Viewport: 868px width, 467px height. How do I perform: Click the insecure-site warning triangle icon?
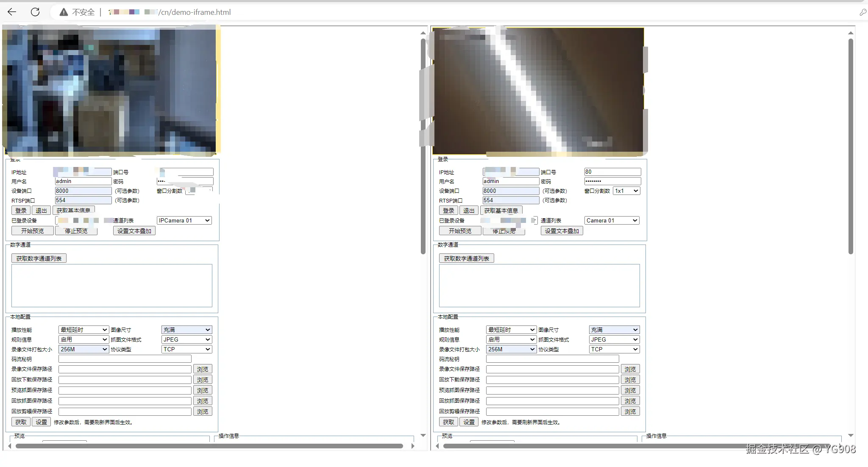click(64, 12)
